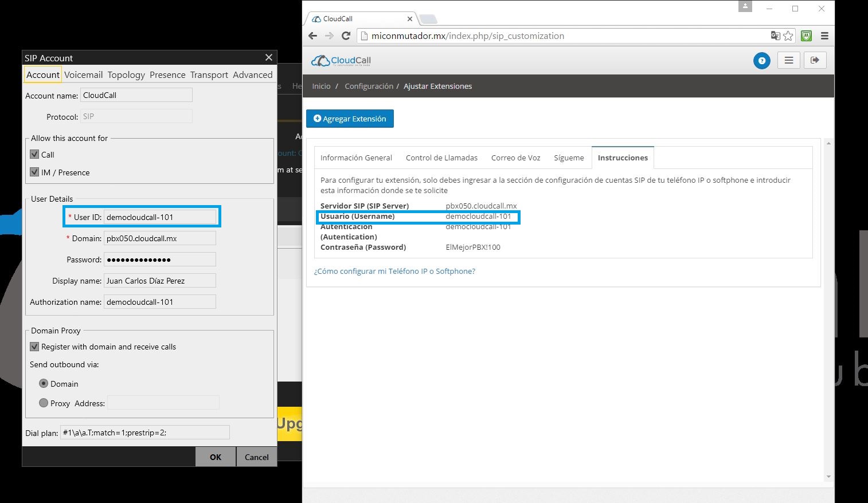Image resolution: width=868 pixels, height=503 pixels.
Task: Toggle the IM / Presence checkbox
Action: [34, 172]
